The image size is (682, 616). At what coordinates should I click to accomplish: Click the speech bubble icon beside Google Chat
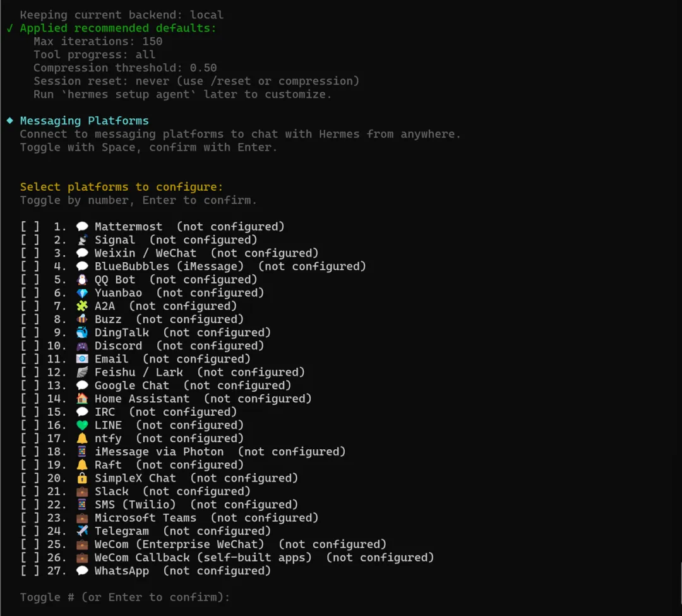point(81,385)
